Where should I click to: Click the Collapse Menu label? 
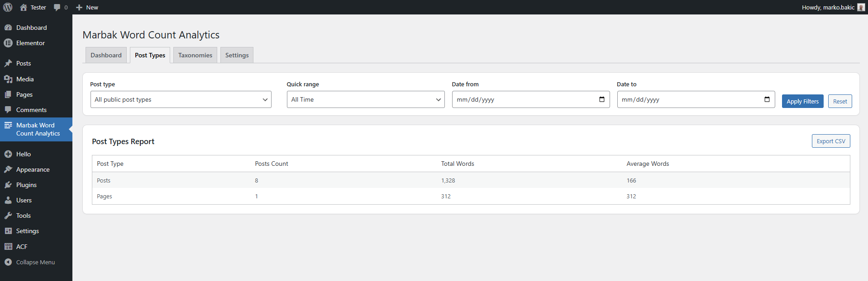tap(35, 262)
